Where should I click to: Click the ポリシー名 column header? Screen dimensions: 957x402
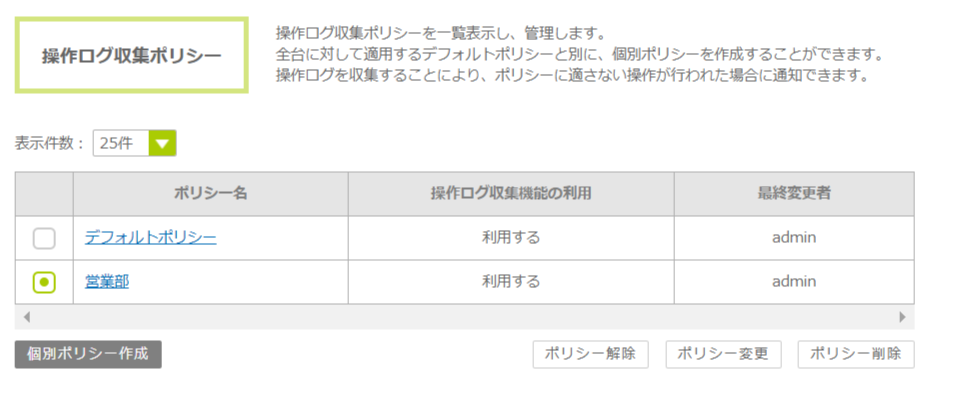tap(210, 193)
